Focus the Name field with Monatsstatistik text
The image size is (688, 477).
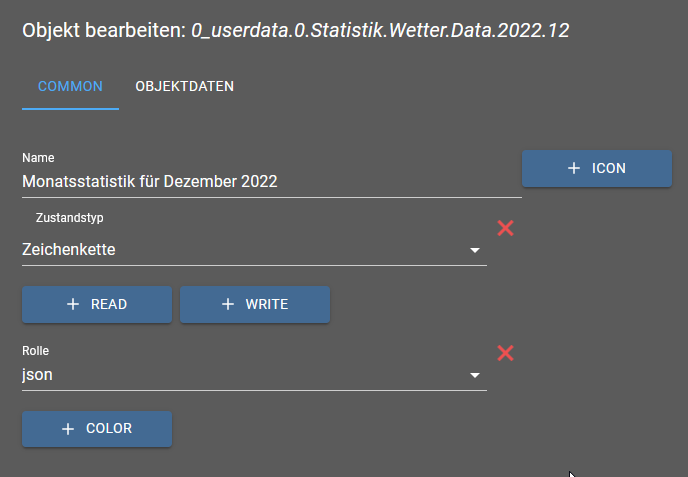point(270,182)
